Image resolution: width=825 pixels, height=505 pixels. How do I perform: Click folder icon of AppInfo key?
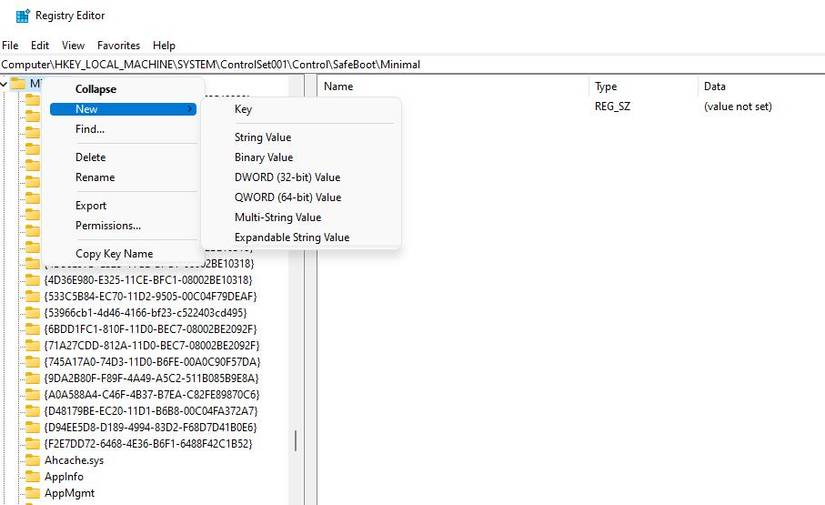(x=33, y=477)
